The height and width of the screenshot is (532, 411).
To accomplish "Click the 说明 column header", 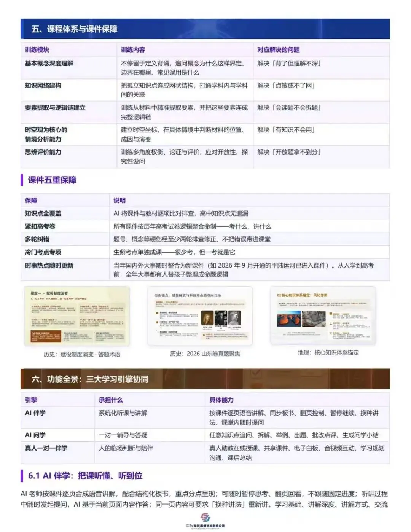I will point(119,201).
